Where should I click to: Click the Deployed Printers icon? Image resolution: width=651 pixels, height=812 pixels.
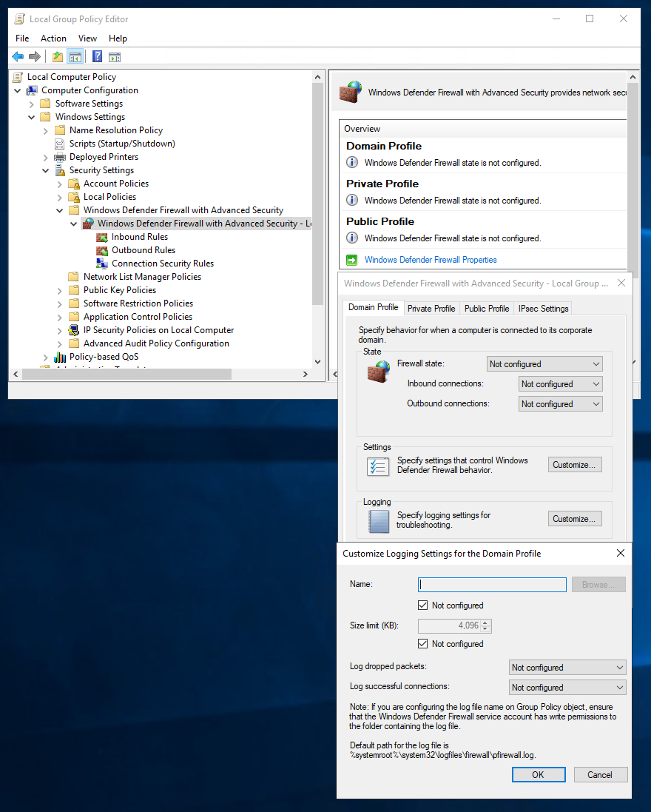(x=60, y=157)
